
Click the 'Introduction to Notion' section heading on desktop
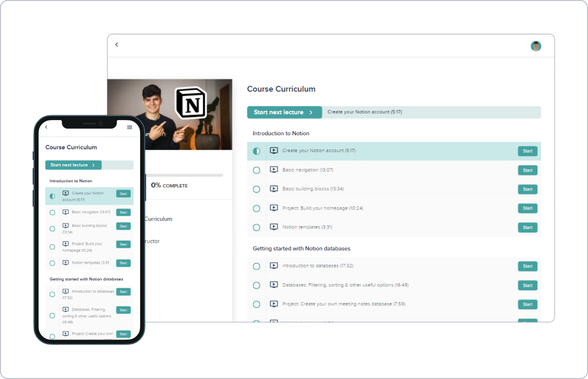pyautogui.click(x=281, y=133)
